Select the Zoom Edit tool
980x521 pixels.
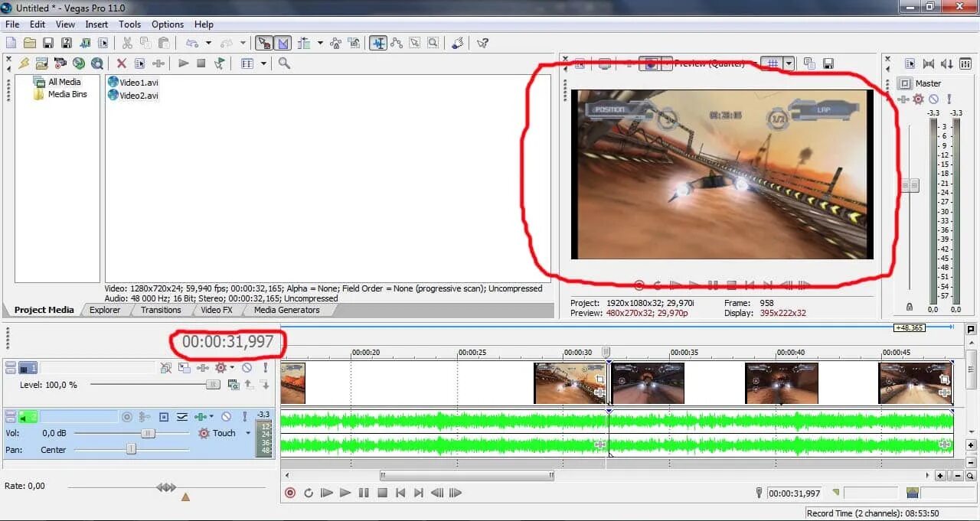[433, 43]
